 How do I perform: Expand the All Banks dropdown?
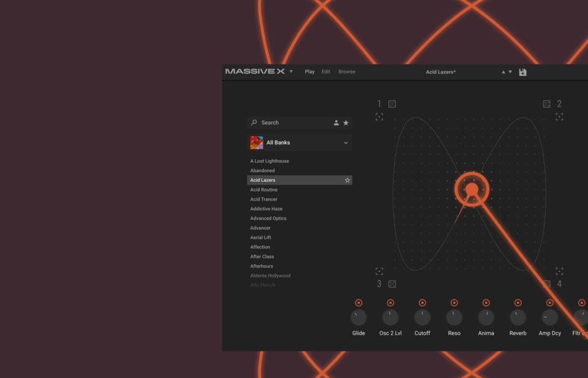tap(345, 143)
